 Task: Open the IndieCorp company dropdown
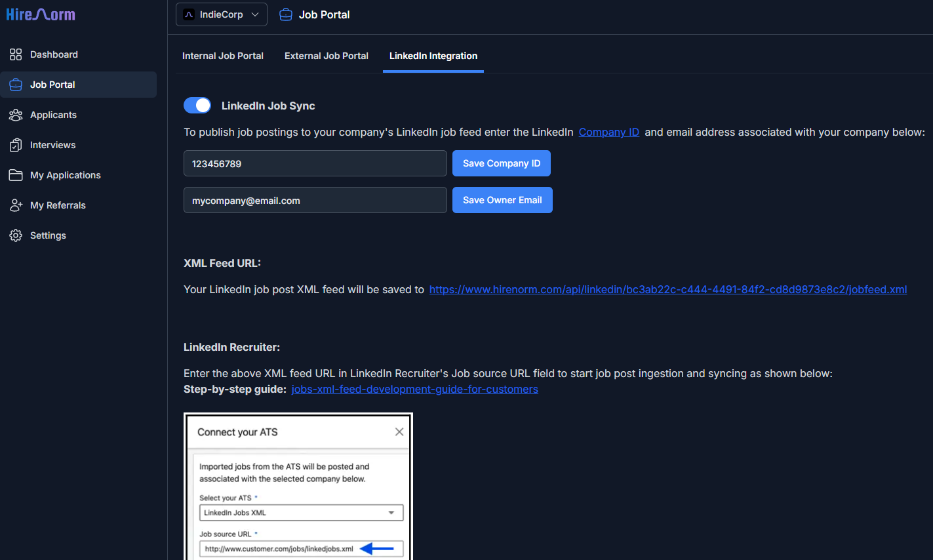(222, 14)
